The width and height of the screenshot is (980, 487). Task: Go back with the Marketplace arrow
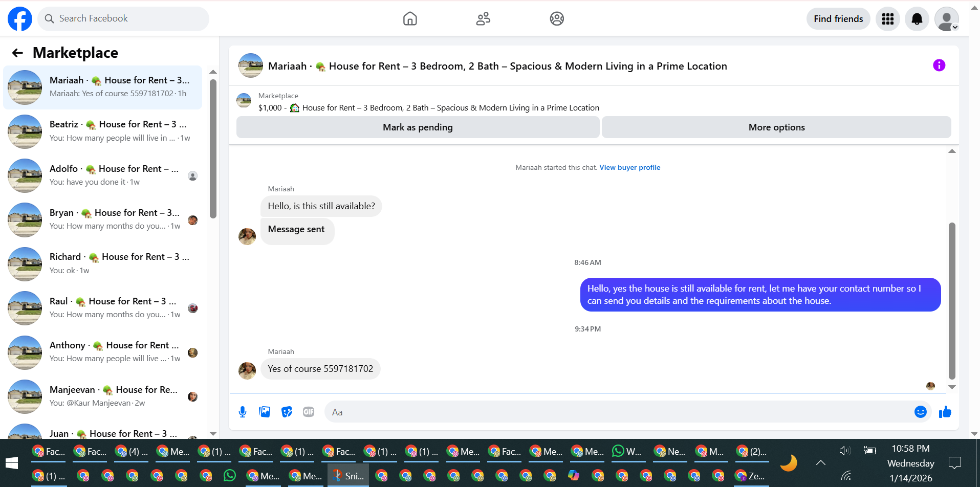17,53
